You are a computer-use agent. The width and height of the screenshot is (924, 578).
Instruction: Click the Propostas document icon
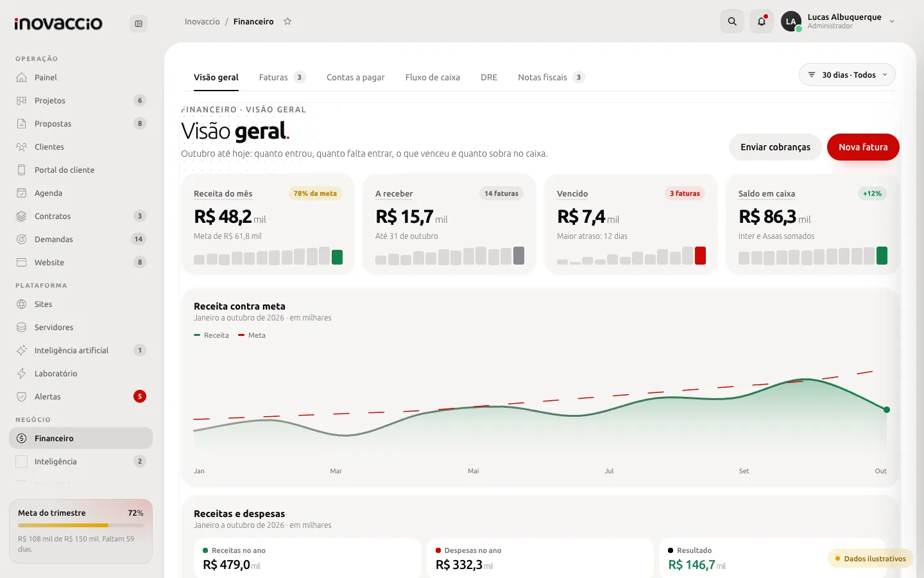click(x=22, y=123)
